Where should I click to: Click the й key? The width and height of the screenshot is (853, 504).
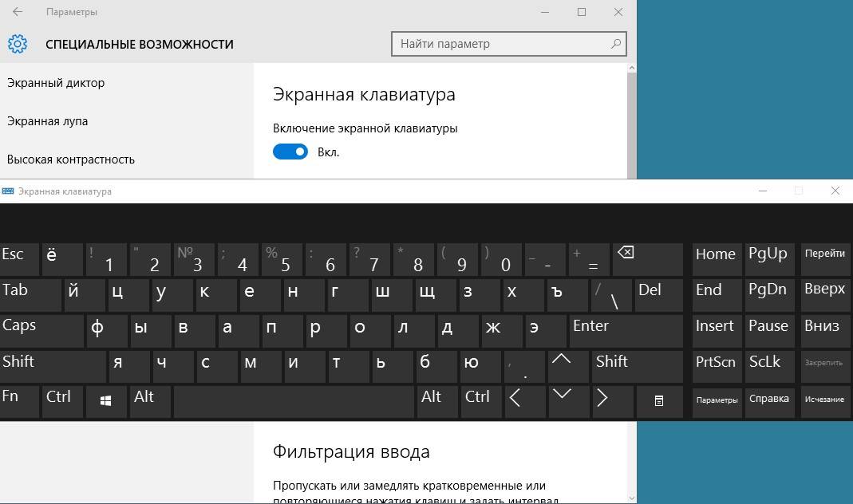pyautogui.click(x=85, y=295)
